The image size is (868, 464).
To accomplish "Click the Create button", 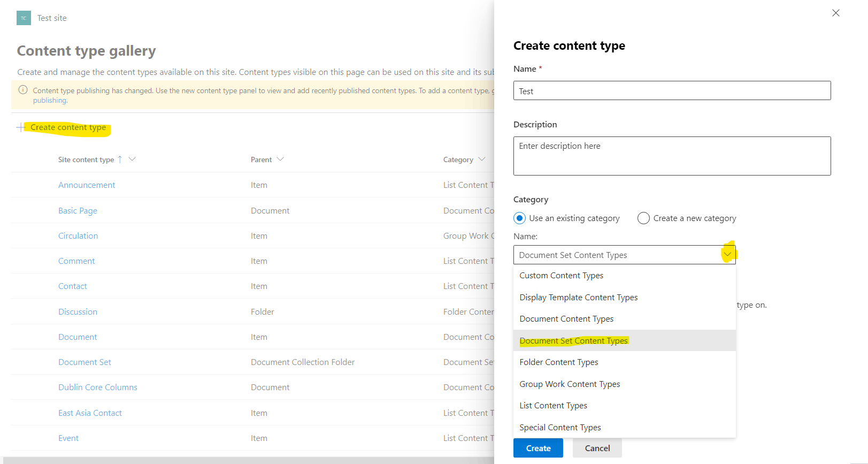I will click(x=538, y=448).
